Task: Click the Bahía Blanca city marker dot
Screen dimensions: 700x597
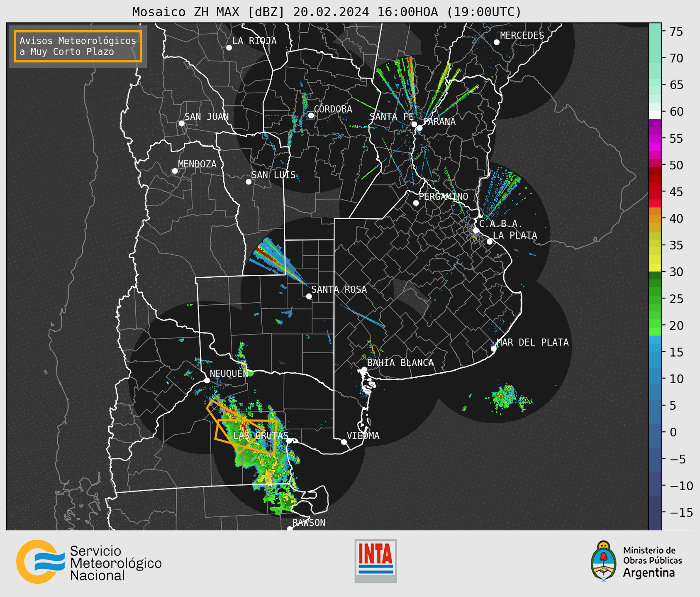Action: click(x=364, y=369)
